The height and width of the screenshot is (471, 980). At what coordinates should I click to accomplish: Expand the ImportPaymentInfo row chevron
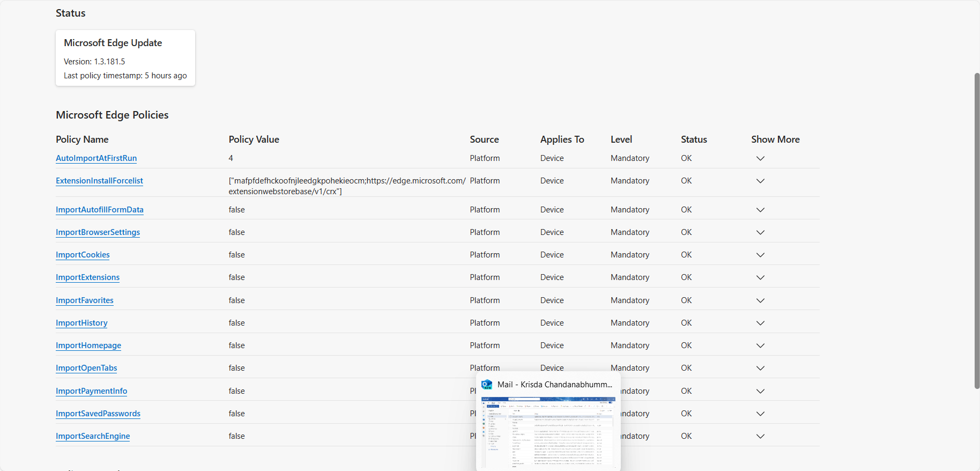pos(760,391)
